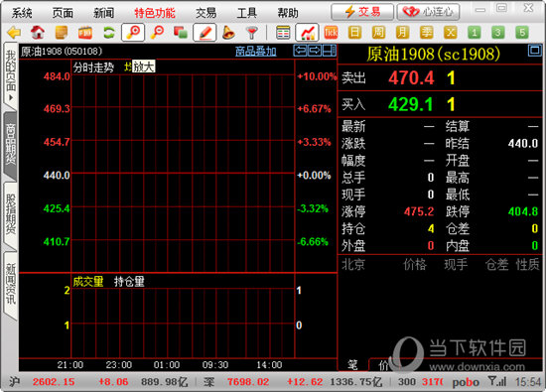This screenshot has height=392, width=546.
Task: Open the 特色功能 menu
Action: click(155, 13)
